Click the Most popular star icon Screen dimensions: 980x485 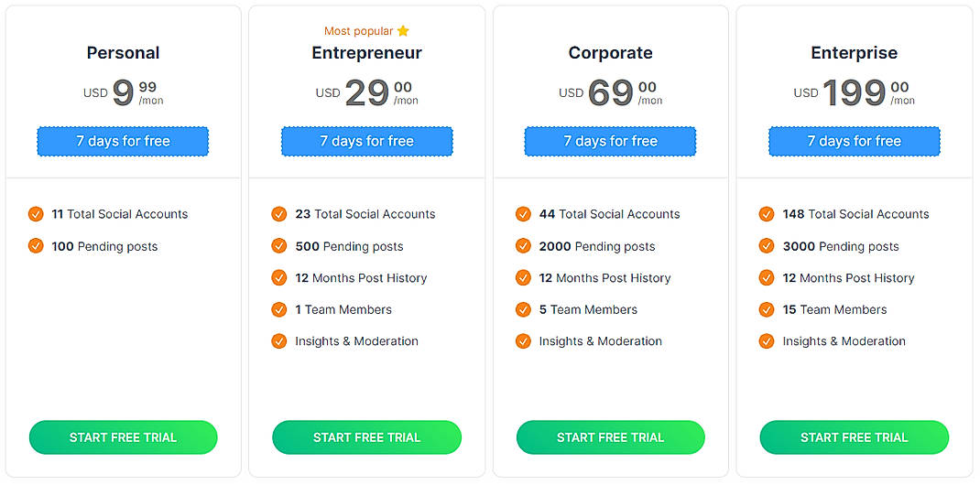pyautogui.click(x=403, y=31)
